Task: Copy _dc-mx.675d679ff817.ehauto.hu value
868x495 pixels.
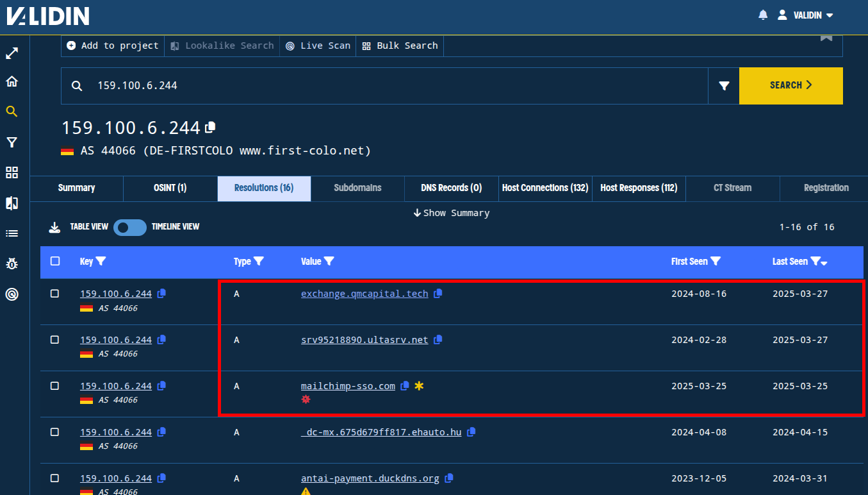Action: [471, 432]
